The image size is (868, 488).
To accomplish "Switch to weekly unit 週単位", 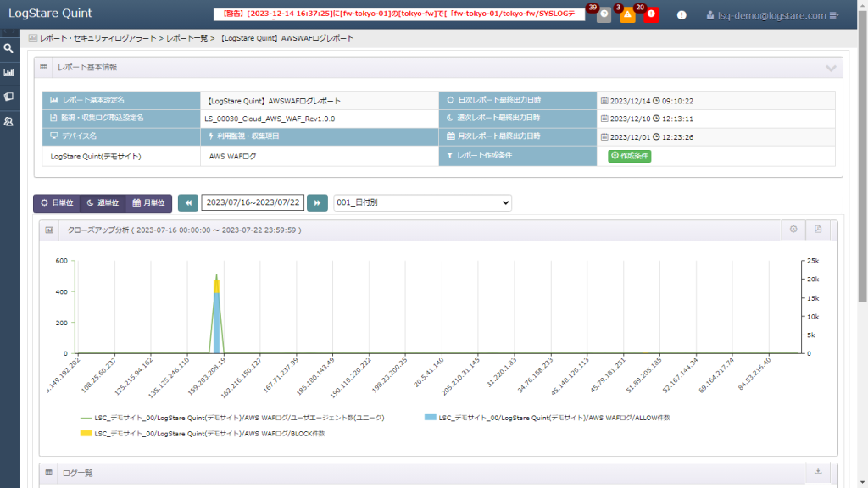I will pyautogui.click(x=103, y=203).
